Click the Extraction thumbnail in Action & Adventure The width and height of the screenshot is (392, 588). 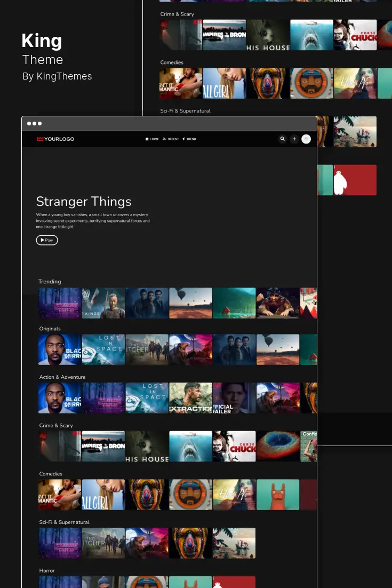click(x=190, y=398)
